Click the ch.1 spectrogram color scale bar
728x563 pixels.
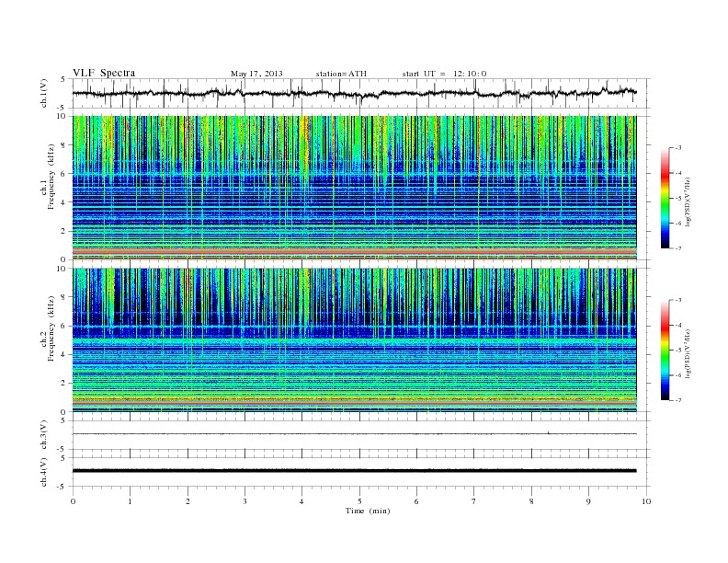pyautogui.click(x=665, y=198)
